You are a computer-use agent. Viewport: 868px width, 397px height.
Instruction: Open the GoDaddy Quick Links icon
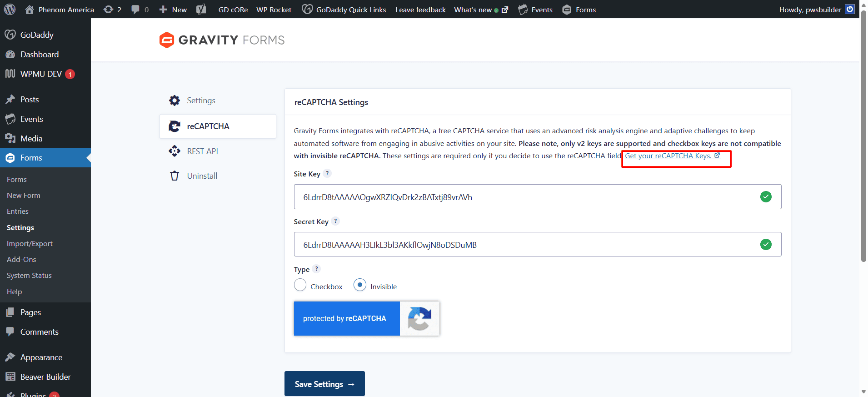307,10
